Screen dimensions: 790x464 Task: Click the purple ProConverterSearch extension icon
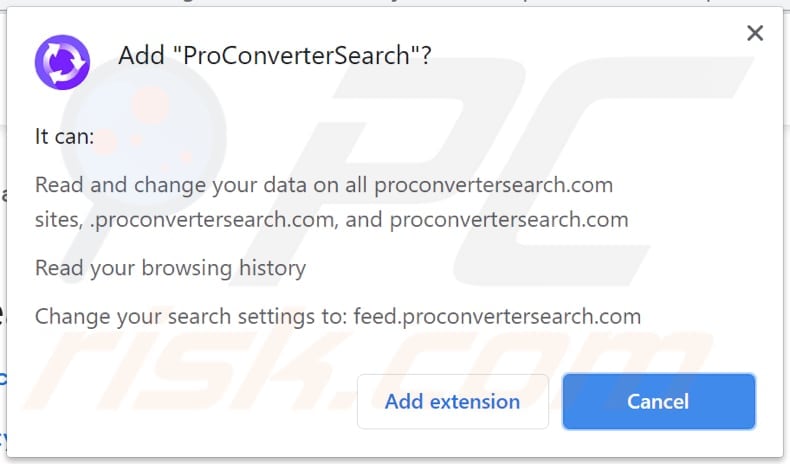62,62
